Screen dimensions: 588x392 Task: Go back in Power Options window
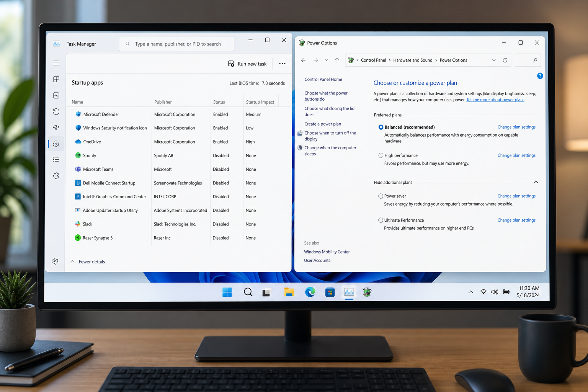pos(303,60)
